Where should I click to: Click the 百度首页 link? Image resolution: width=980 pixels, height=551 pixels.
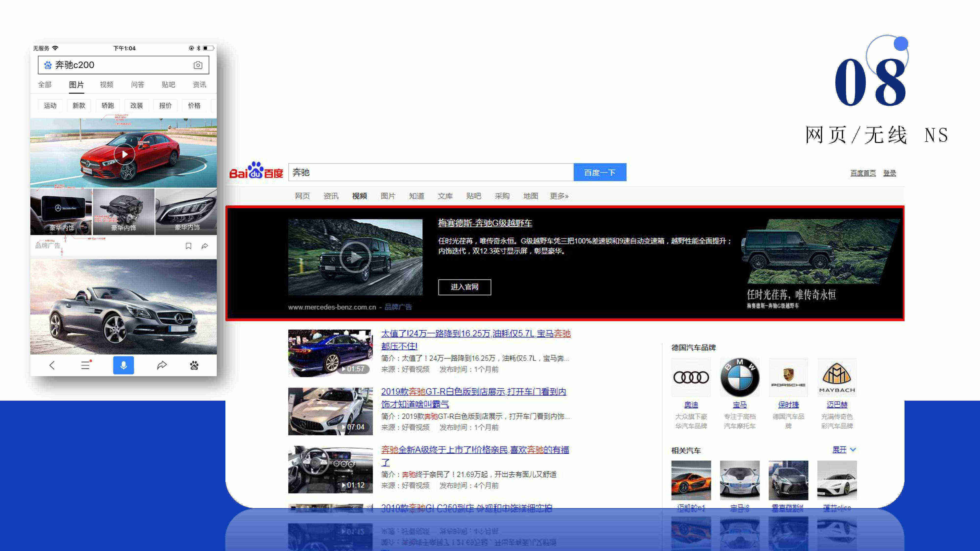point(863,173)
